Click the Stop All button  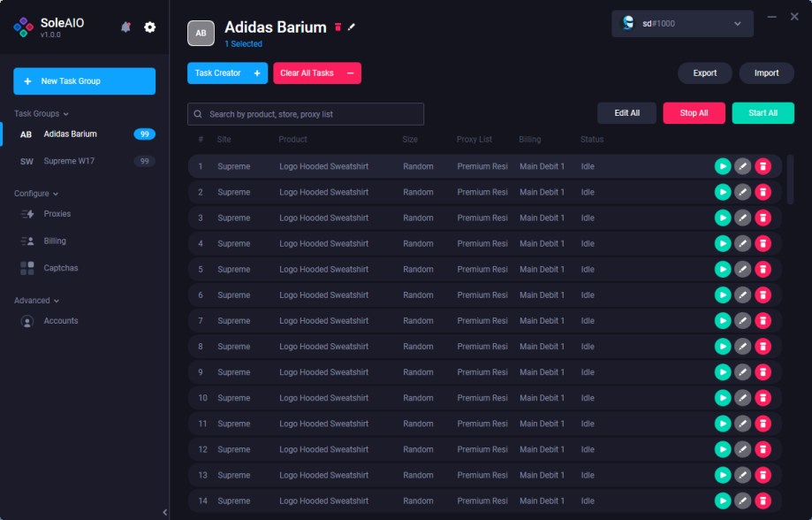point(694,113)
